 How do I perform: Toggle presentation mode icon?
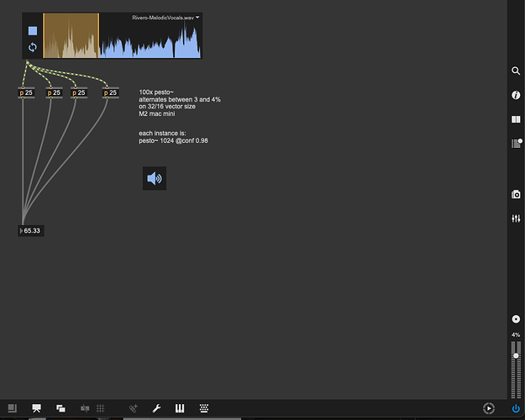[x=36, y=408]
